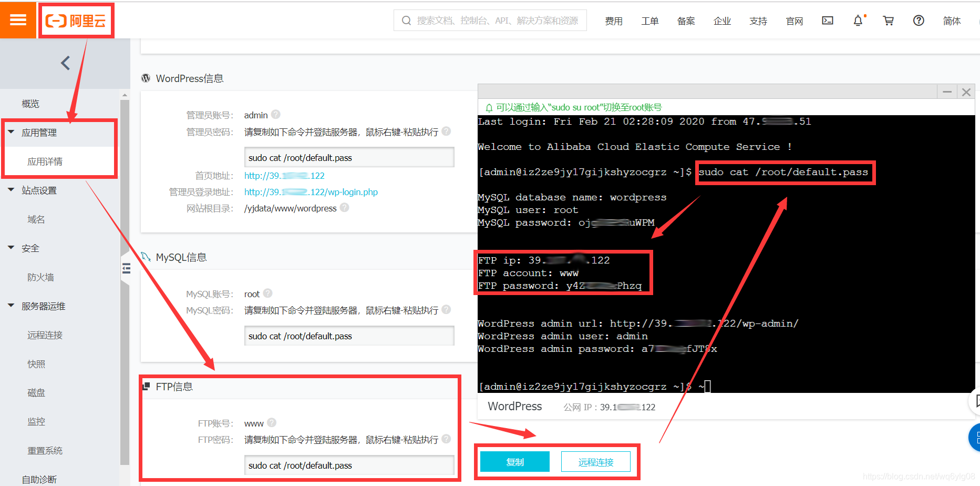Viewport: 980px width, 486px height.
Task: Click WordPress sudo cat command field
Action: (x=349, y=157)
